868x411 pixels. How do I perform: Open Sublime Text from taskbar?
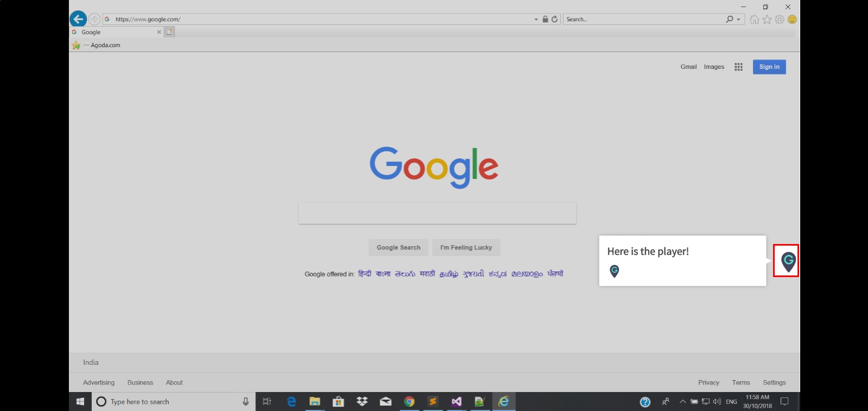pos(433,401)
